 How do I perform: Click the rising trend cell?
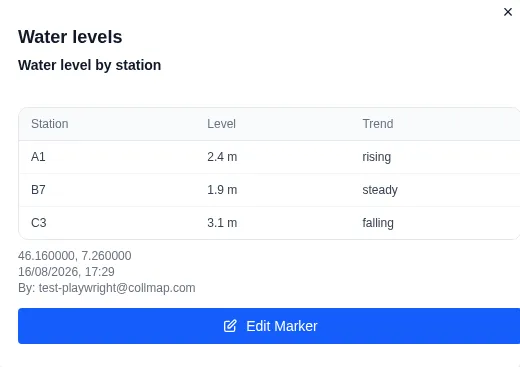click(377, 157)
